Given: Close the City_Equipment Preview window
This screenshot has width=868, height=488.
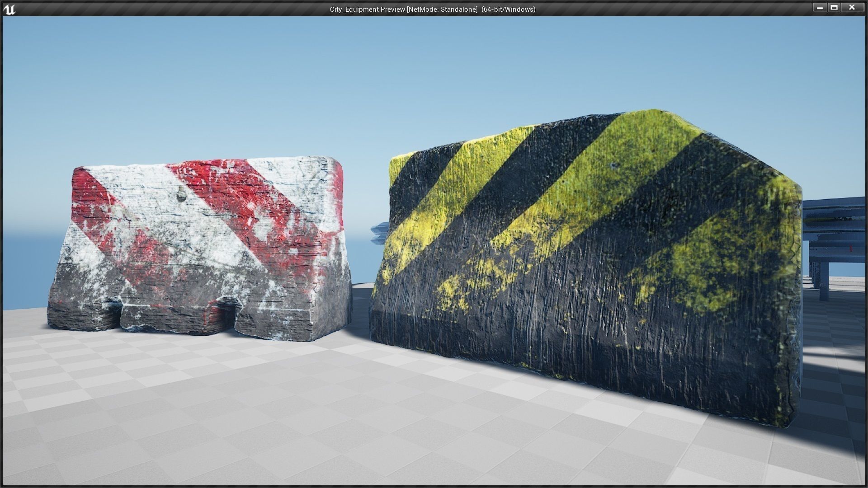Looking at the screenshot, I should [852, 7].
